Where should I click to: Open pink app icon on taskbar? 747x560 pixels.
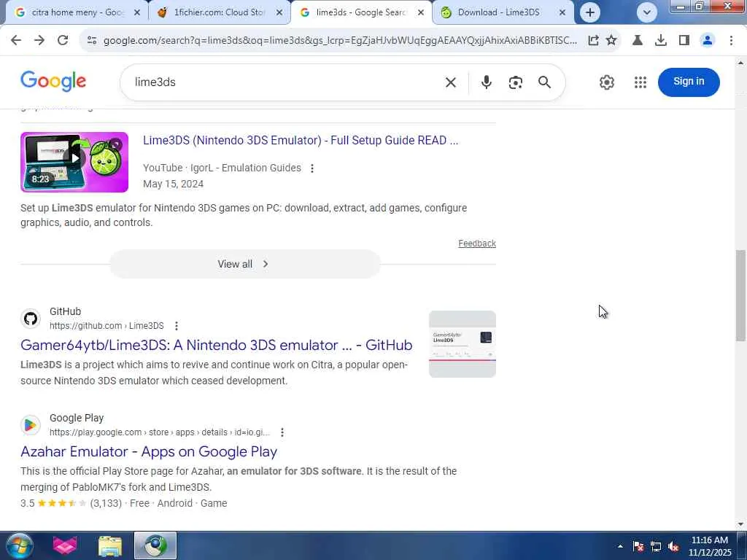pyautogui.click(x=65, y=545)
